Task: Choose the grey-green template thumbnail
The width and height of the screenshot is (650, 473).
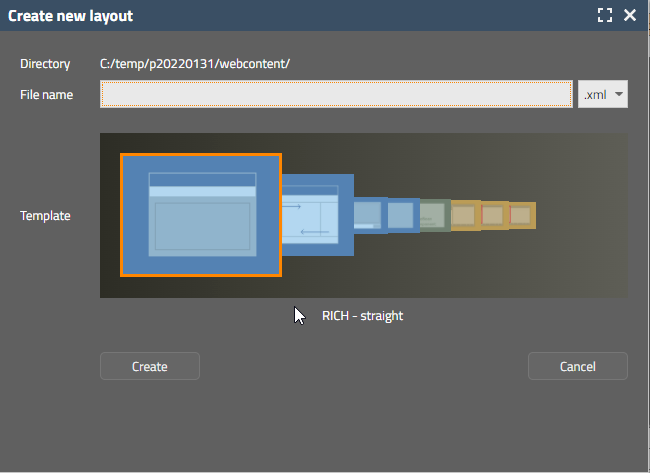Action: 434,215
